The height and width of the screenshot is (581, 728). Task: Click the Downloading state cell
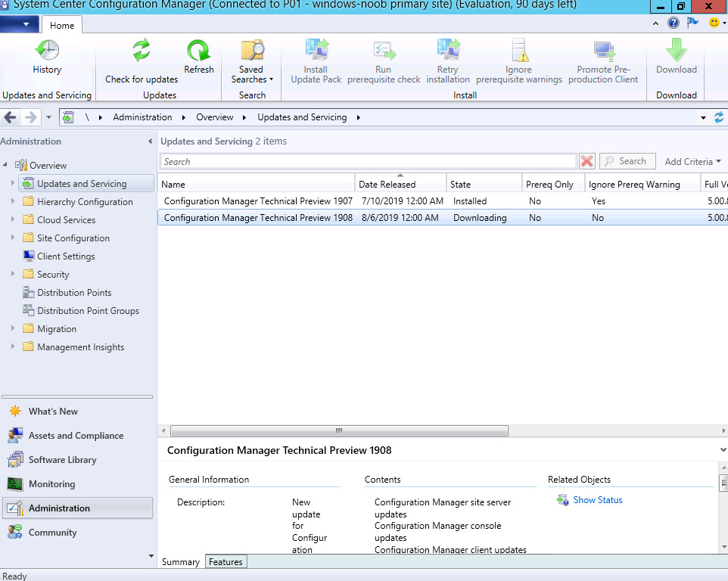(480, 218)
